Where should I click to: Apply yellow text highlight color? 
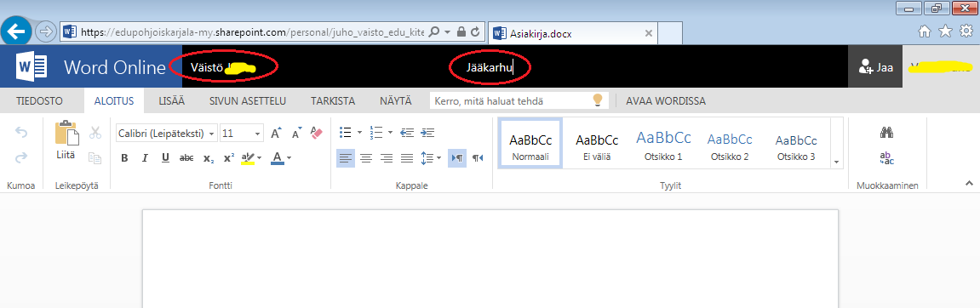point(248,158)
